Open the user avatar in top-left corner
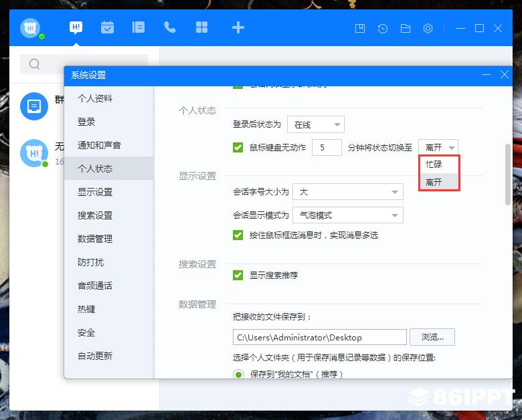Image resolution: width=522 pixels, height=420 pixels. (31, 28)
